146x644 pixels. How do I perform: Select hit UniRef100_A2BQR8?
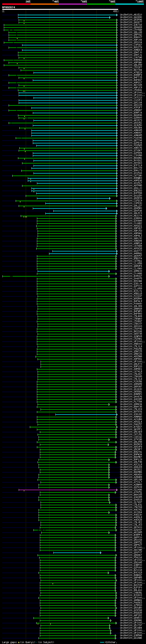pyautogui.click(x=131, y=477)
